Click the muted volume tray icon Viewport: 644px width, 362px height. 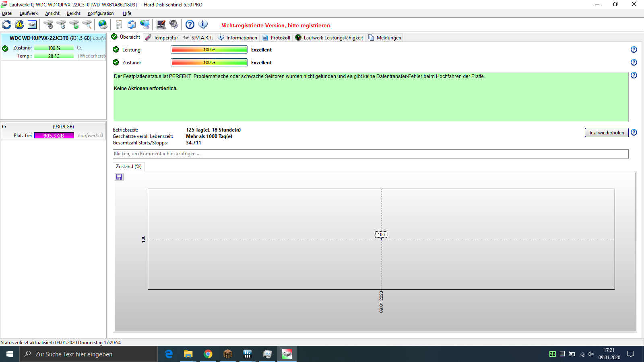(x=591, y=354)
